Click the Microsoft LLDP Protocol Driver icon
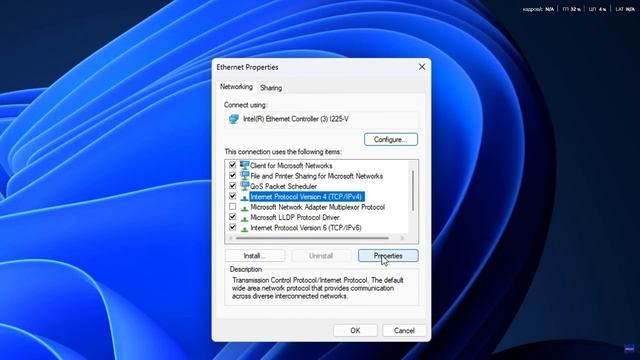Image resolution: width=640 pixels, height=360 pixels. point(244,218)
